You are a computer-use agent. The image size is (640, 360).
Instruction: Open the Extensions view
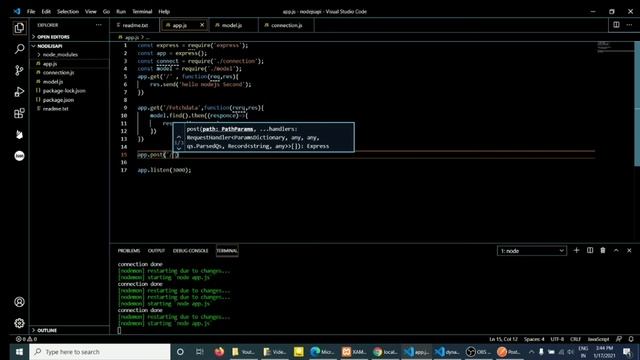click(19, 113)
